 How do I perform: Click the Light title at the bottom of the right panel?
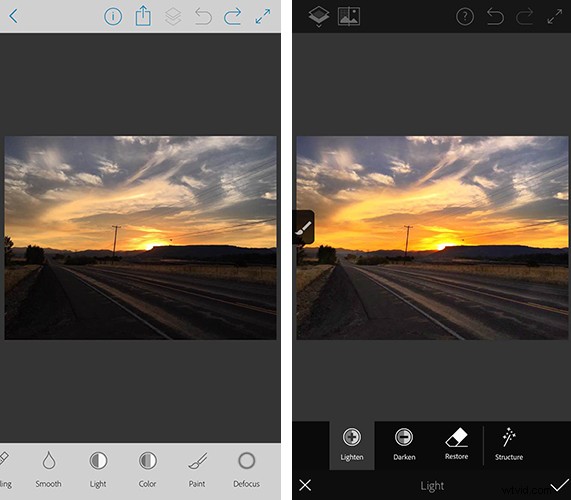pos(432,486)
